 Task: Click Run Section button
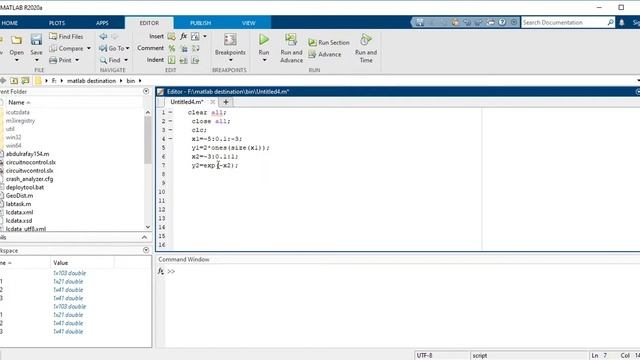(329, 42)
